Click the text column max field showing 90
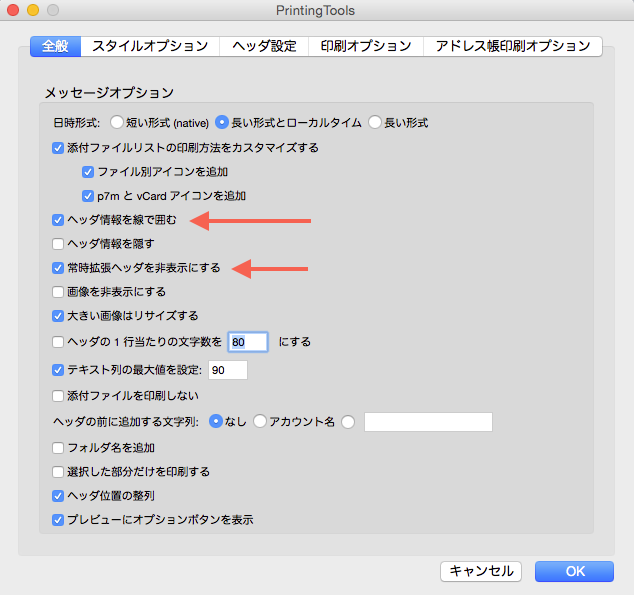 coord(228,370)
